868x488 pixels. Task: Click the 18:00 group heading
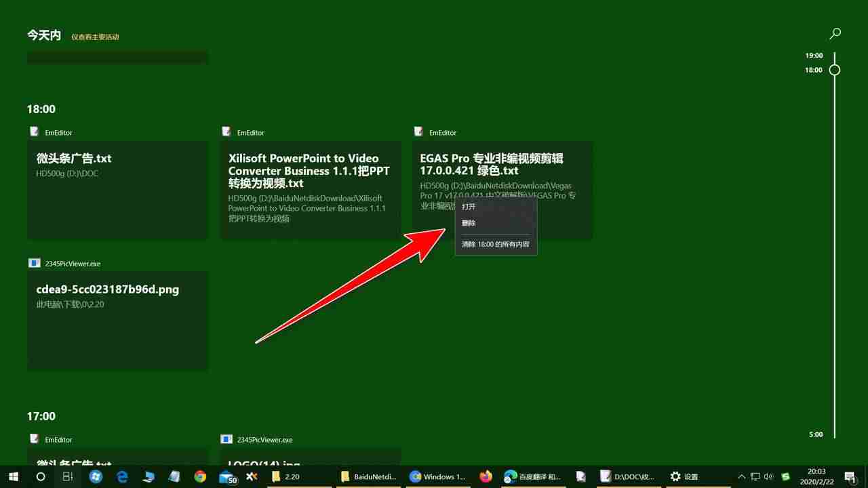pyautogui.click(x=41, y=109)
